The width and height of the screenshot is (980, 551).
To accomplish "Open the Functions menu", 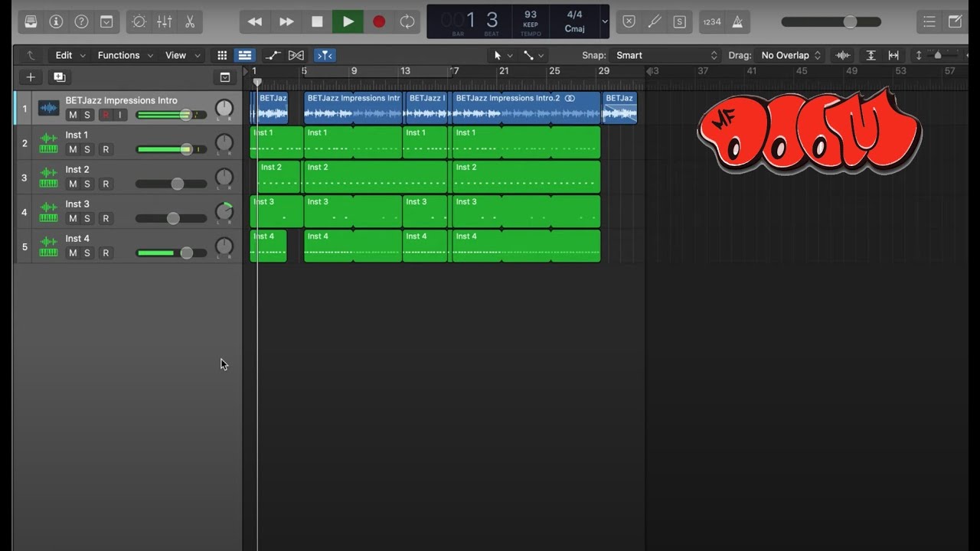I will (x=126, y=55).
